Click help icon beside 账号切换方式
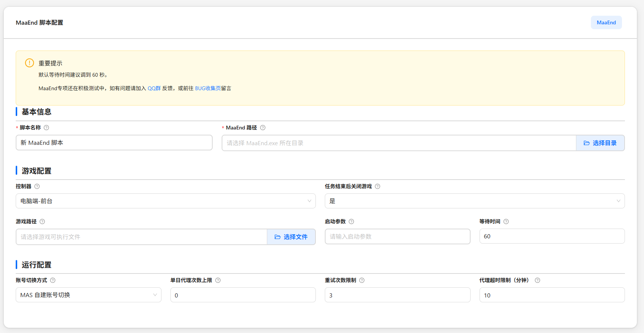The height and width of the screenshot is (333, 644). click(x=53, y=280)
